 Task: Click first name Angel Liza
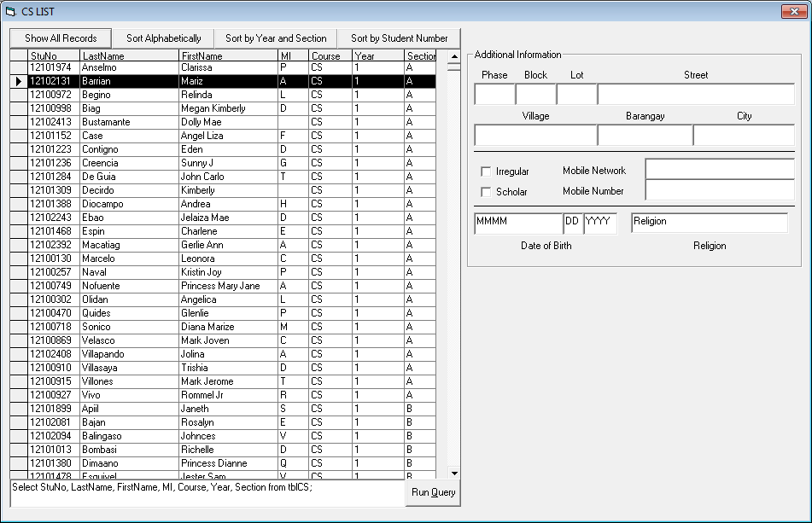228,136
